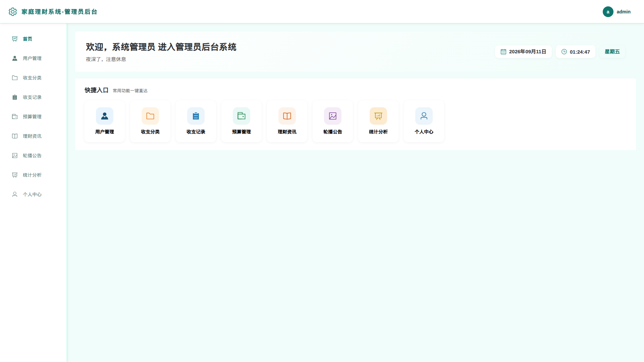Open 个人中心 text in the sidebar
Image resolution: width=644 pixels, height=362 pixels.
coord(32,194)
